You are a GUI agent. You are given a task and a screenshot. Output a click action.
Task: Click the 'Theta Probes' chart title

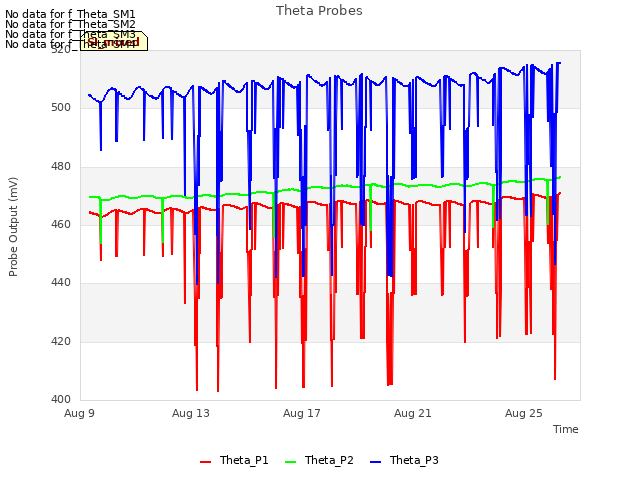tap(319, 11)
